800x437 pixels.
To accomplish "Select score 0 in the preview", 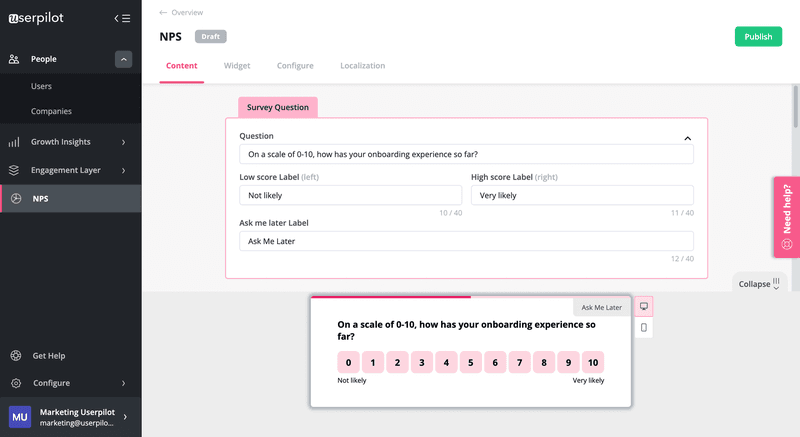I will tap(348, 363).
